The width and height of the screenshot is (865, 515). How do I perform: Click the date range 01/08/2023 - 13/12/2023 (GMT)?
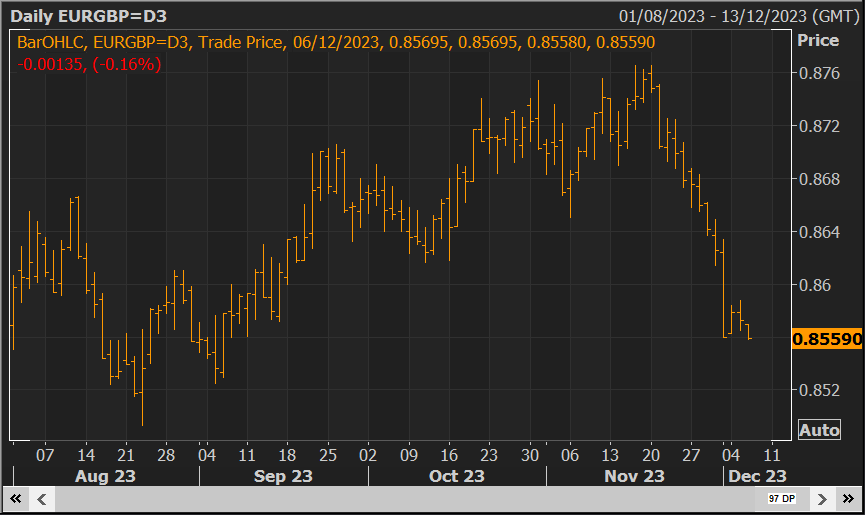tap(739, 16)
